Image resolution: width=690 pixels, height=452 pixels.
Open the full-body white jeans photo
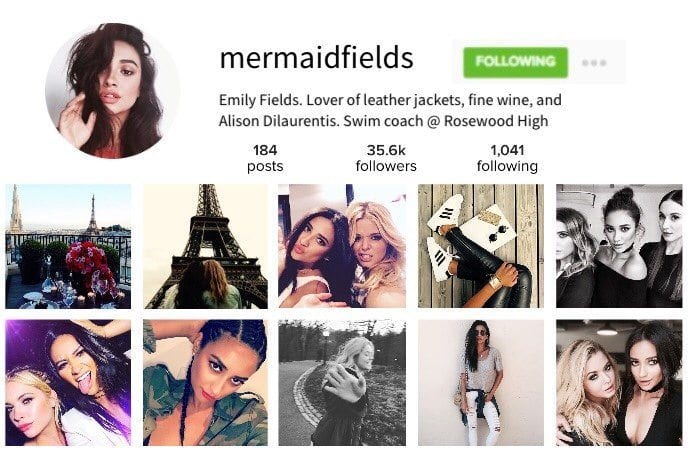pos(481,382)
